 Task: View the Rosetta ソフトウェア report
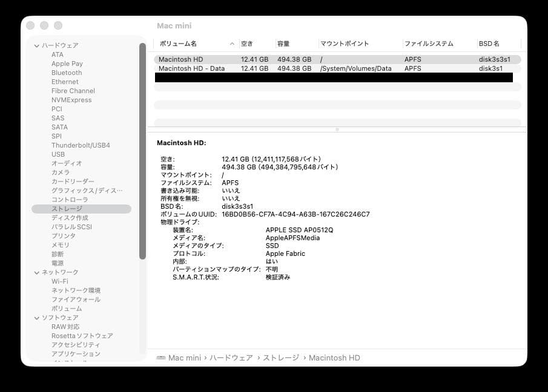coord(81,336)
